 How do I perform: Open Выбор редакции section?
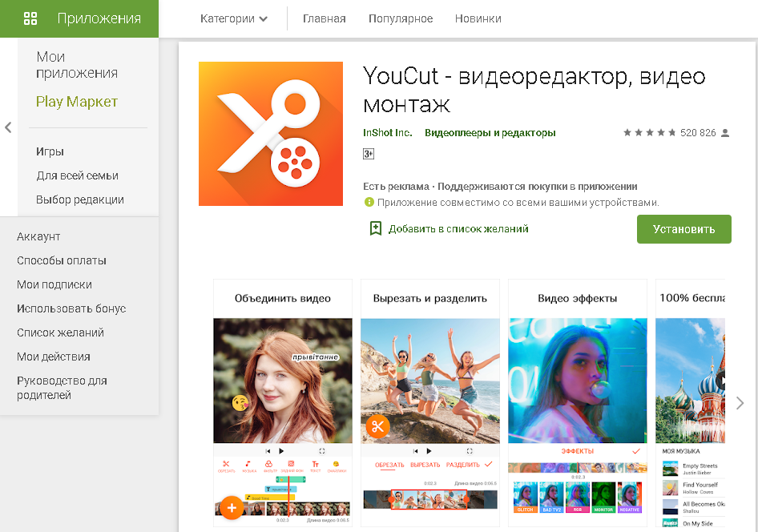80,199
